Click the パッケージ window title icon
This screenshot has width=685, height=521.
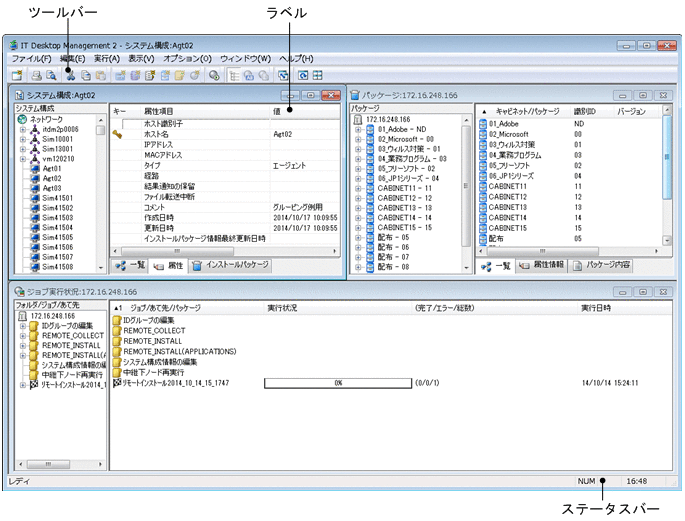pos(355,95)
